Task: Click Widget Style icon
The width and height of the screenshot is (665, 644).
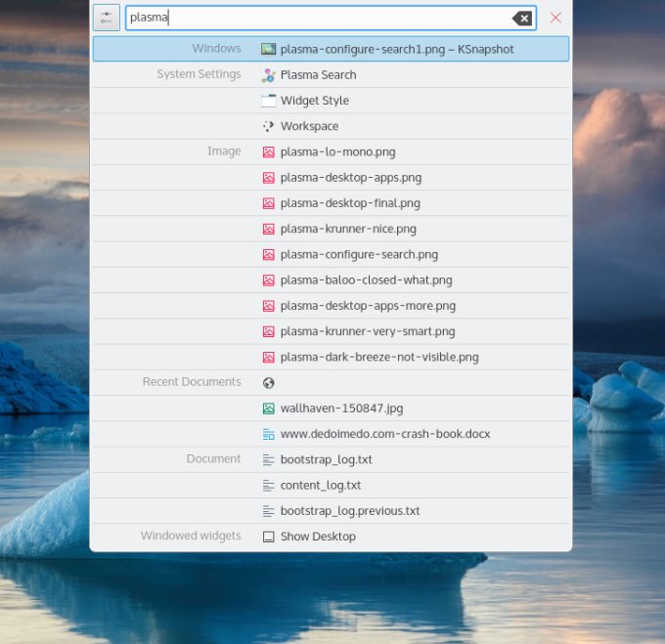Action: click(268, 101)
